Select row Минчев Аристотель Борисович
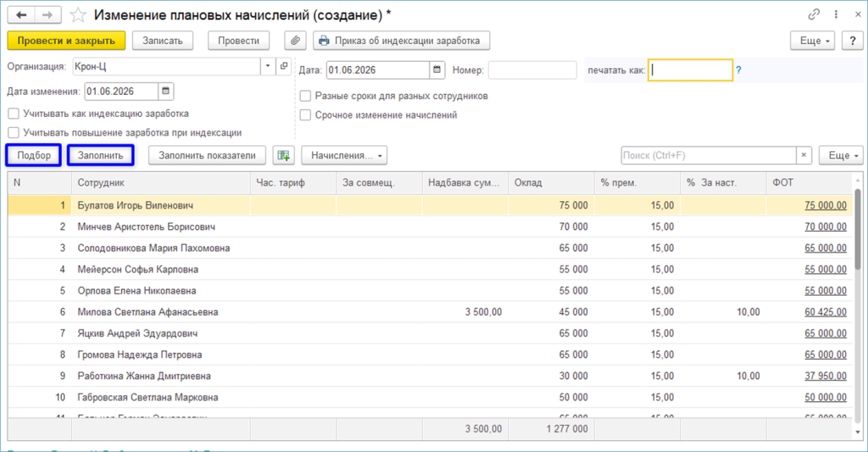 (x=430, y=226)
